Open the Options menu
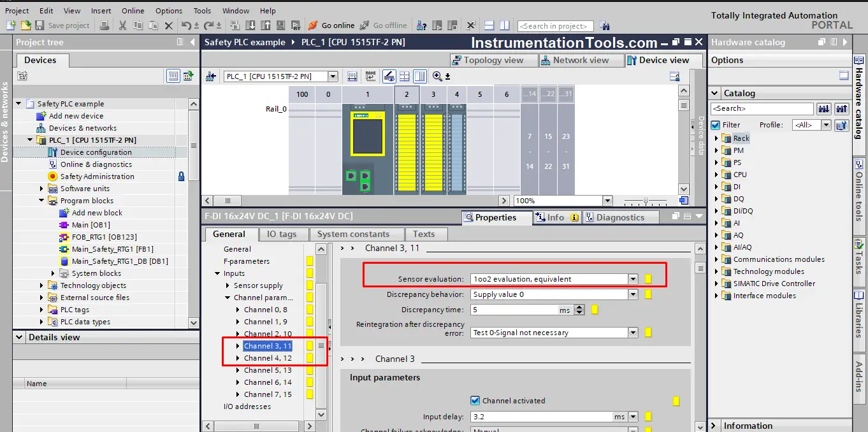Image resolution: width=868 pixels, height=432 pixels. [x=169, y=10]
